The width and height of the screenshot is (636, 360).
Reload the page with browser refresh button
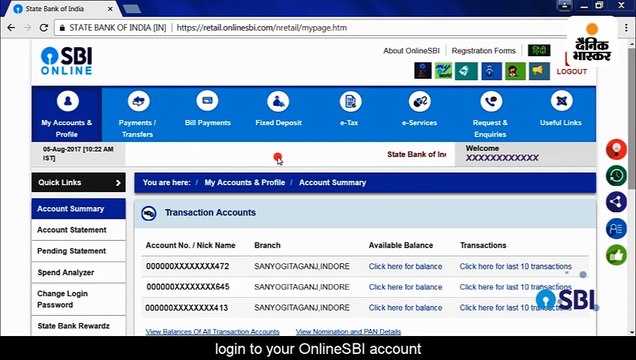tap(43, 28)
